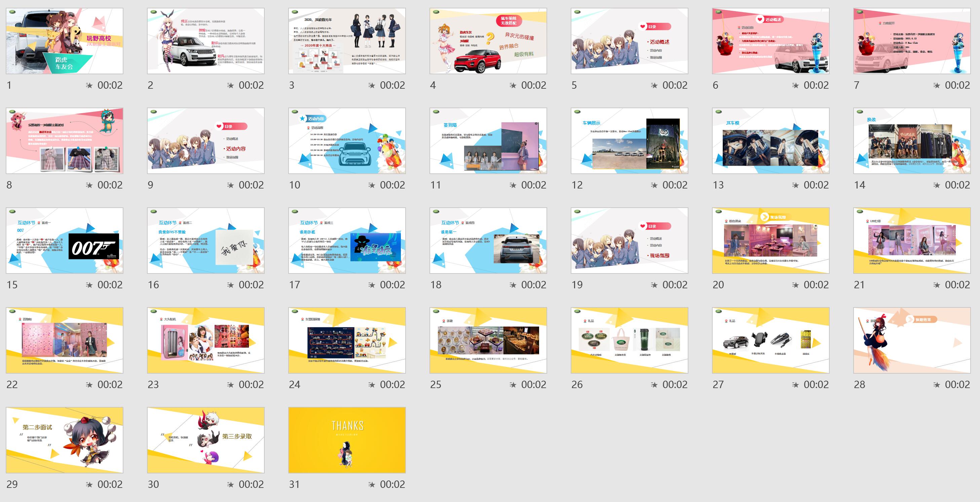
Task: Click the transition star icon under slide 23
Action: click(230, 385)
